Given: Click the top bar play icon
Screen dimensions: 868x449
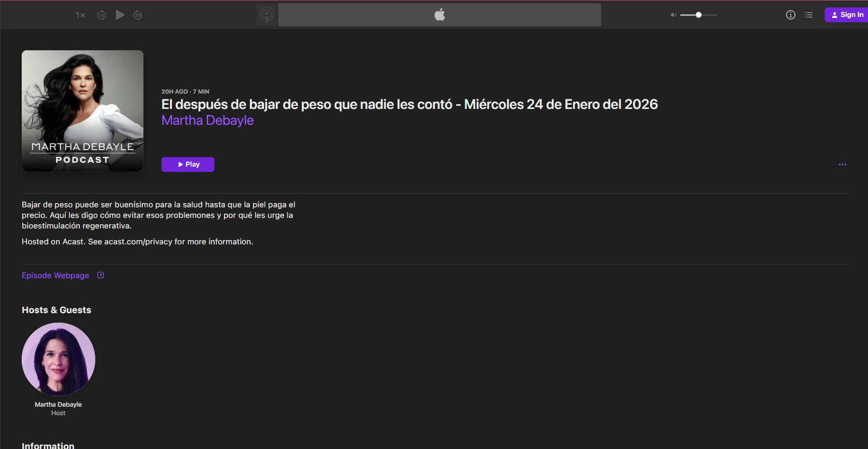Looking at the screenshot, I should [120, 15].
